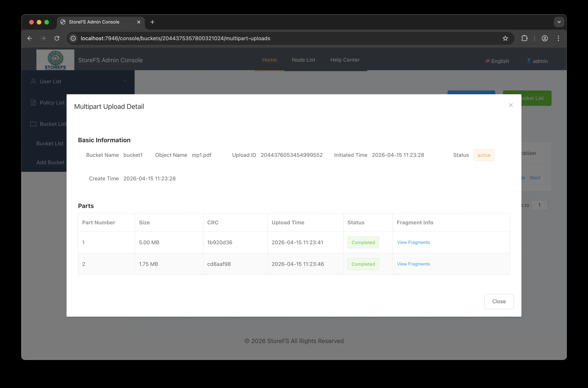
Task: Click the Upload ID value 2044376053454999552
Action: [x=292, y=155]
